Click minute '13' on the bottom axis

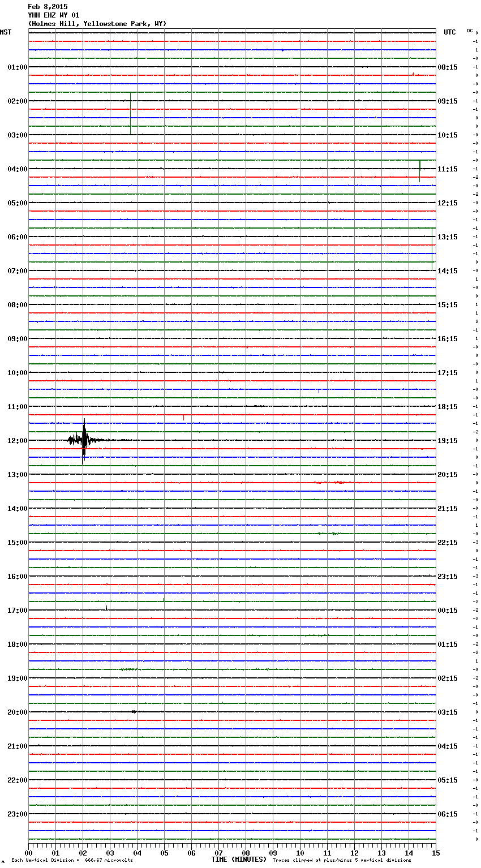(x=381, y=853)
